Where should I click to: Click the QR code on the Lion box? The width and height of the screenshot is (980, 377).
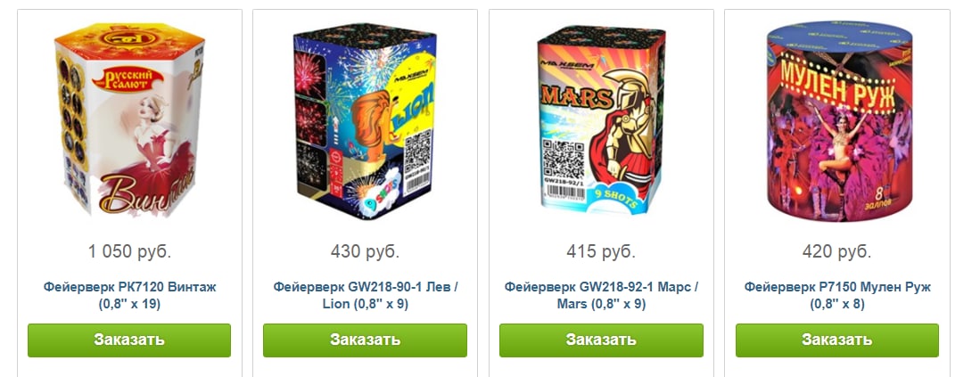[x=418, y=153]
